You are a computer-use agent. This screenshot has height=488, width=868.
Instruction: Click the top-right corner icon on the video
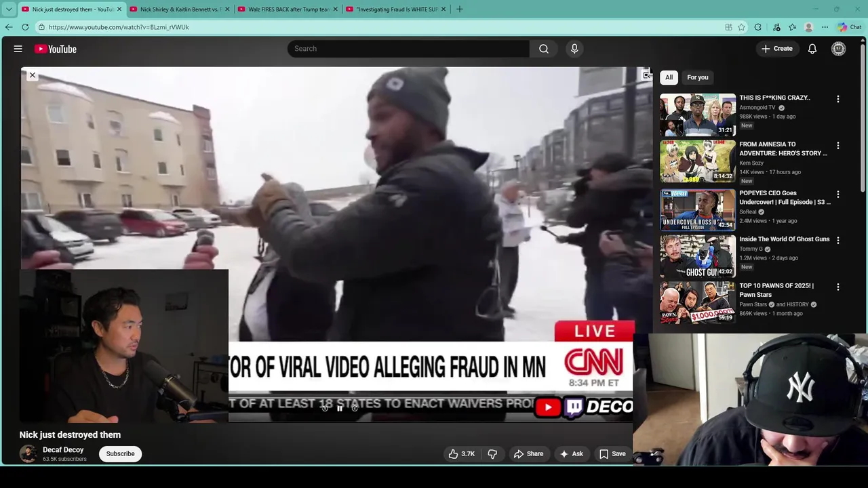pyautogui.click(x=646, y=75)
